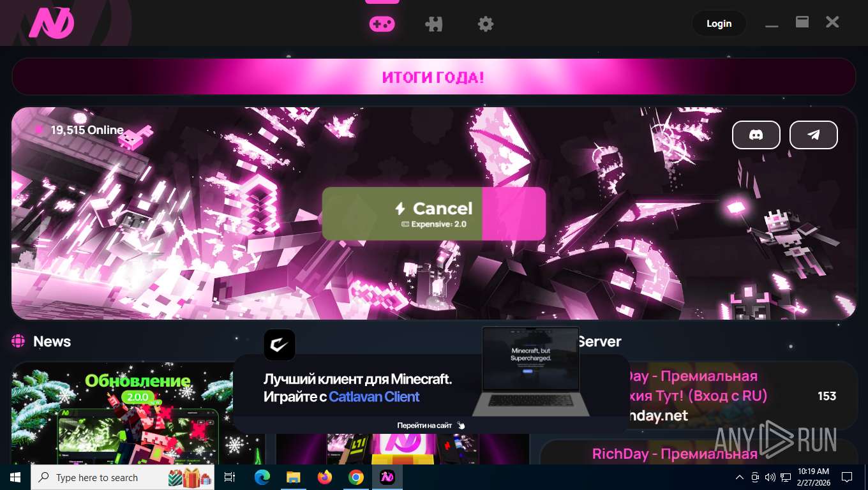Screen dimensions: 868x490
Task: Open File Explorer from taskbar
Action: tap(293, 477)
